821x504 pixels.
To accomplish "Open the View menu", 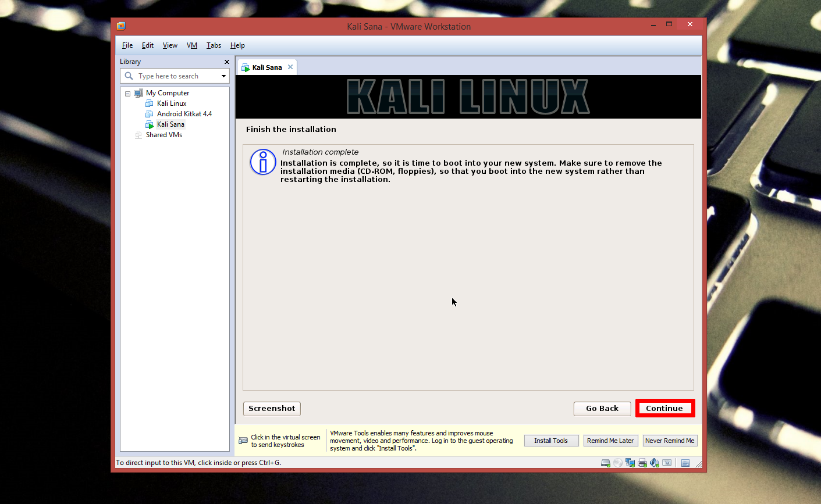I will [170, 45].
